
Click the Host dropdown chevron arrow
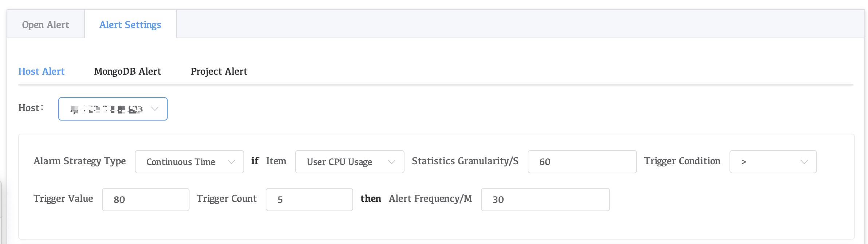[x=155, y=109]
